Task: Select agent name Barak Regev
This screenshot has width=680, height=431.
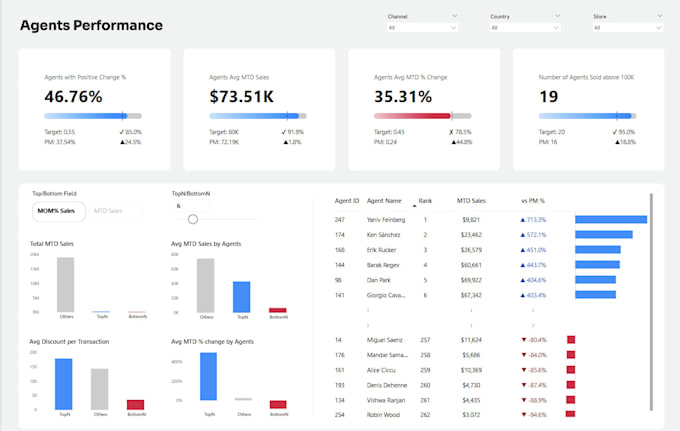Action: coord(383,265)
